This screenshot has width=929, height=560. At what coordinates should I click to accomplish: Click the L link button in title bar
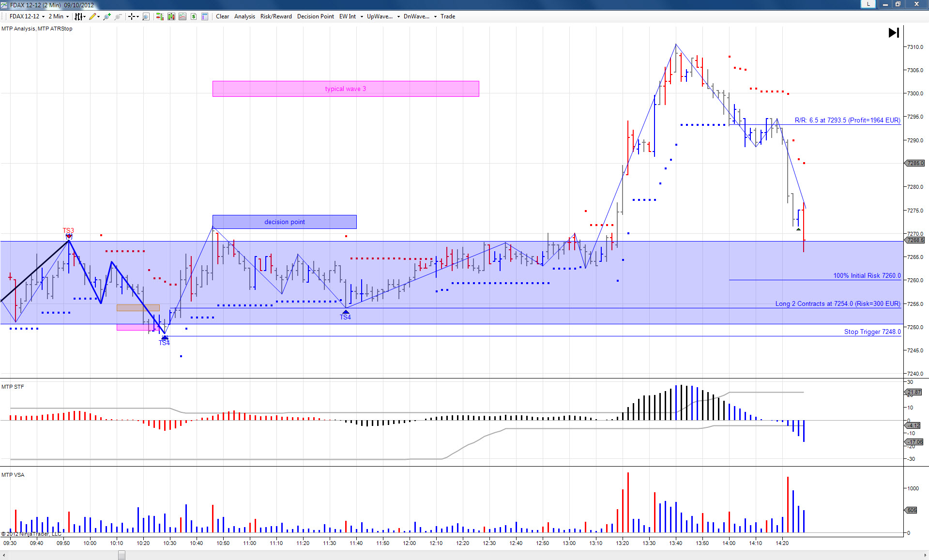[868, 4]
